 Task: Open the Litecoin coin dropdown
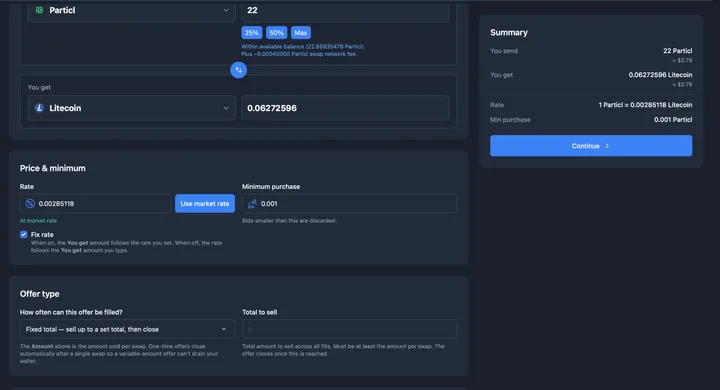click(132, 108)
